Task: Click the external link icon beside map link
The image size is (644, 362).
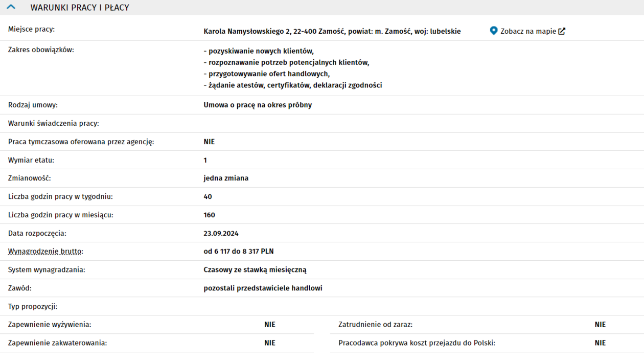Action: coord(562,31)
